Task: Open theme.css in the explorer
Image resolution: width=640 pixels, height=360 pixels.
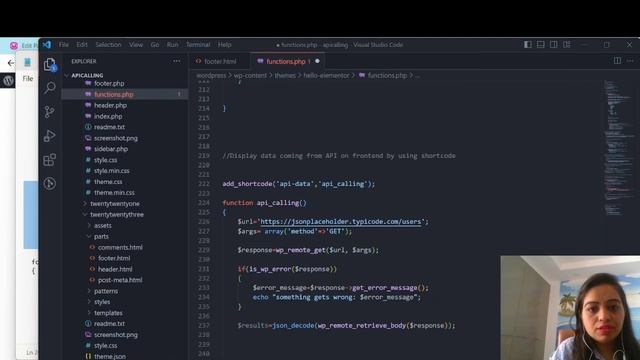Action: (108, 182)
